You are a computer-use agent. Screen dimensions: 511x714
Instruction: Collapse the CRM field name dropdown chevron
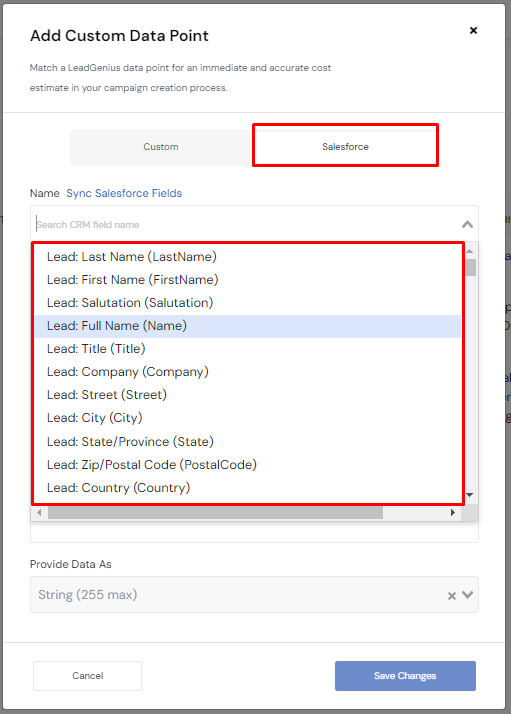tap(467, 224)
